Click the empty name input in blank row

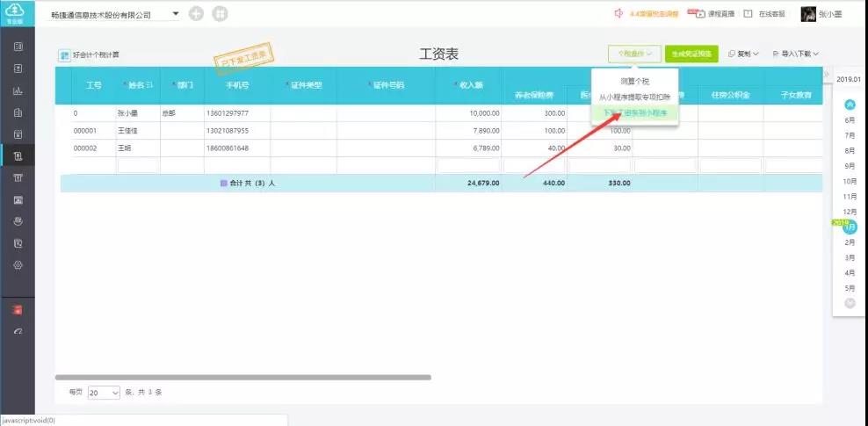click(138, 165)
